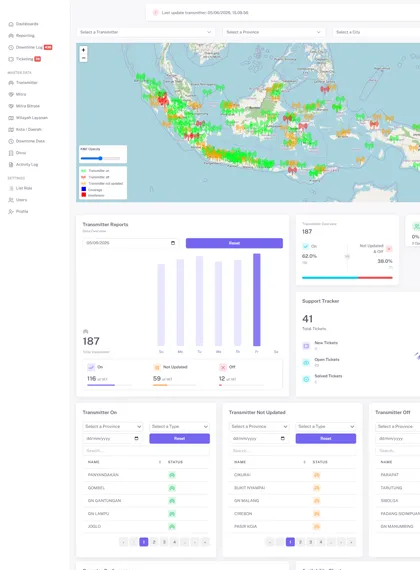Click PANYANDAKAN green status icon
Viewport: 420px width, 570px height.
pos(172,475)
